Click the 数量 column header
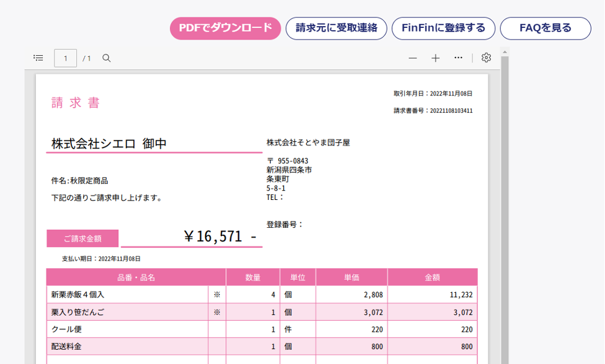 [x=253, y=277]
